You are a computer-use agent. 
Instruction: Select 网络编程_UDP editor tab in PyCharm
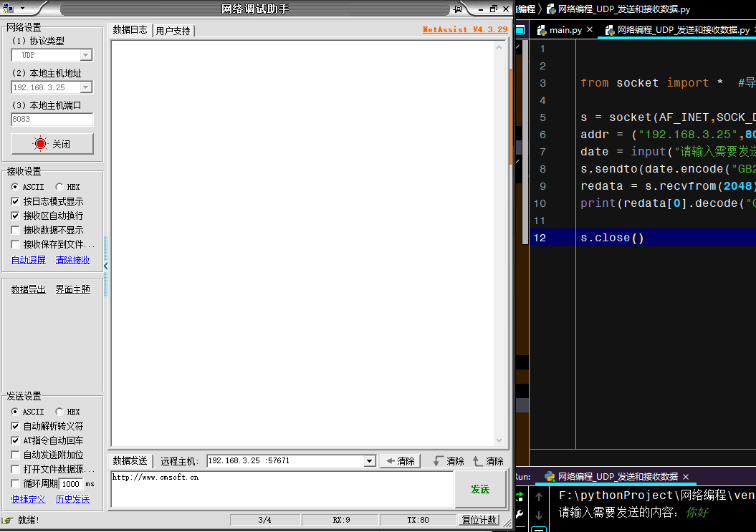coord(677,30)
